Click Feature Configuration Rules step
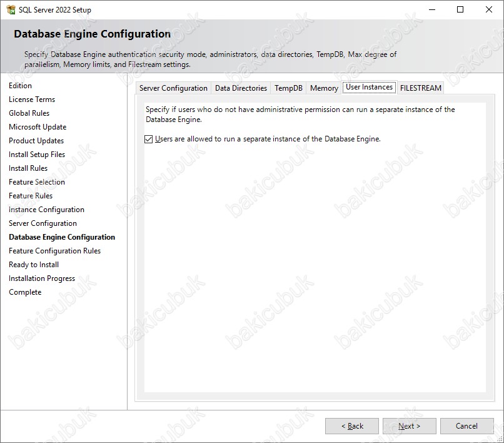 click(54, 251)
